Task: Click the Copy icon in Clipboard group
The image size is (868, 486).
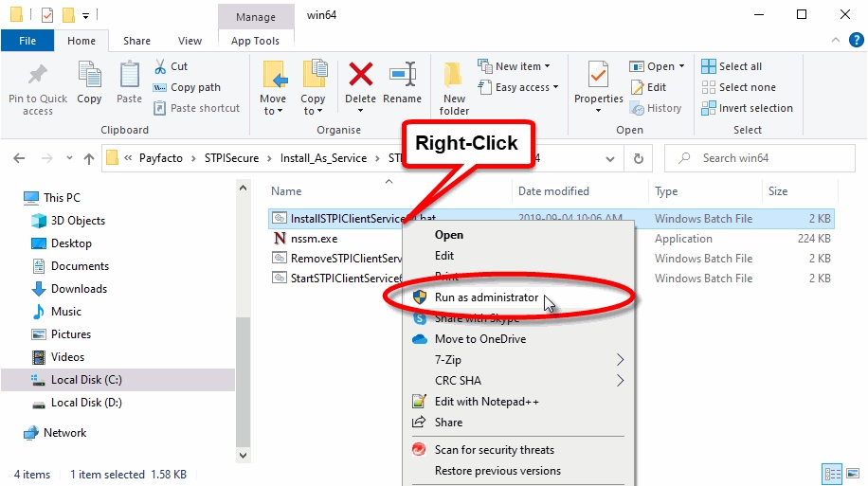Action: (89, 76)
